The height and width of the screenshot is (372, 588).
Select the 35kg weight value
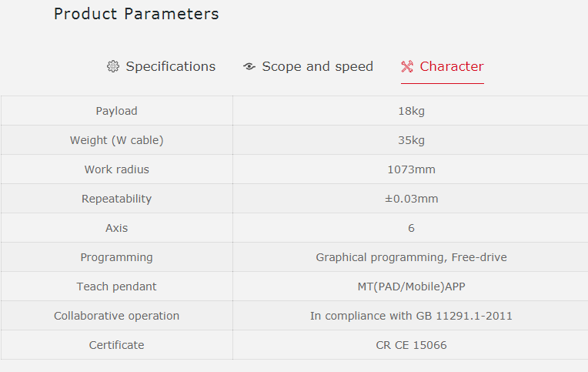(x=411, y=140)
